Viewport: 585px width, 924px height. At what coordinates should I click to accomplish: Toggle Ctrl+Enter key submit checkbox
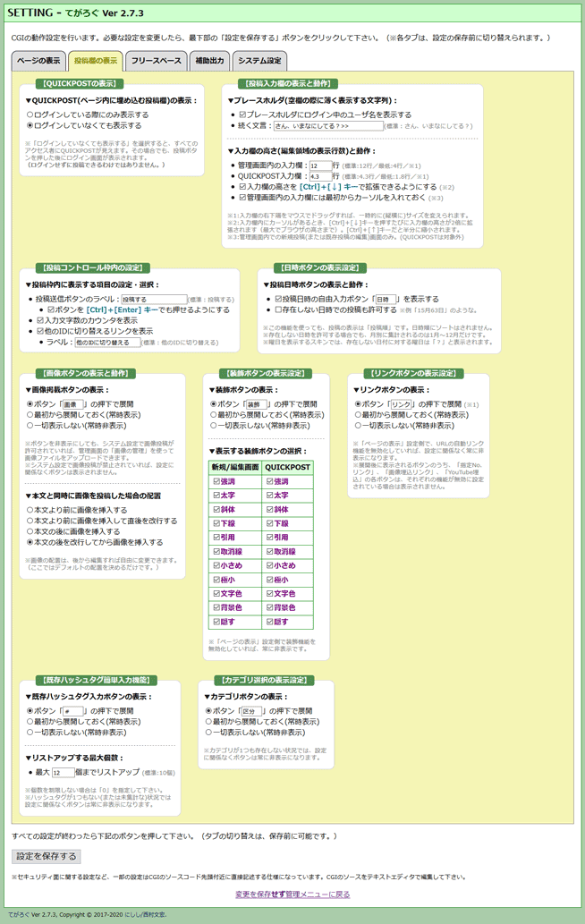[51, 310]
